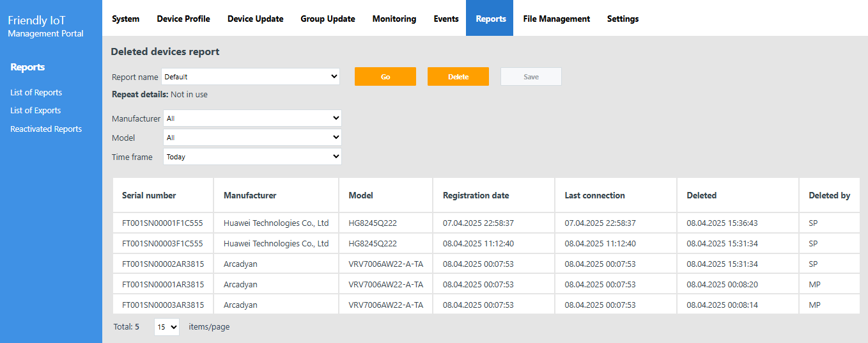The height and width of the screenshot is (343, 868).
Task: Click HG8245Q222 model in FT001SN00001F1C555 row
Action: point(373,223)
